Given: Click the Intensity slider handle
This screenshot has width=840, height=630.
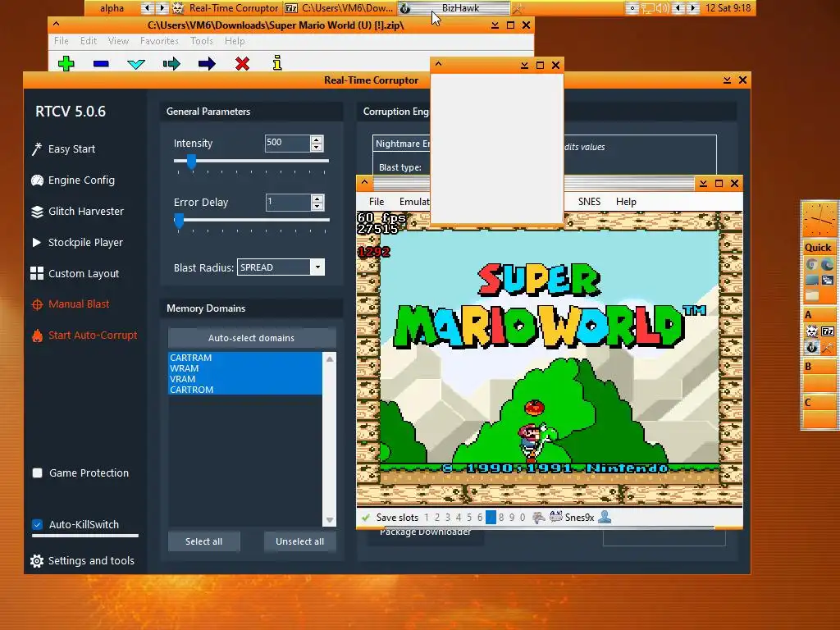Looking at the screenshot, I should (x=191, y=161).
